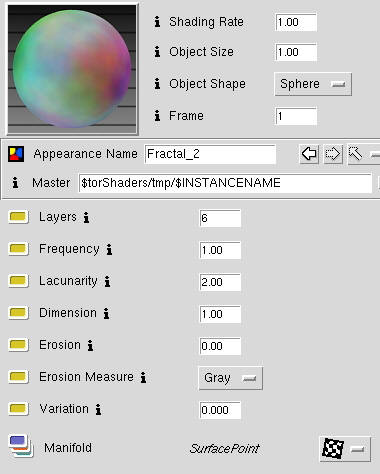Click the Dimension value field
Viewport: 380px width, 474px height.
coord(220,314)
